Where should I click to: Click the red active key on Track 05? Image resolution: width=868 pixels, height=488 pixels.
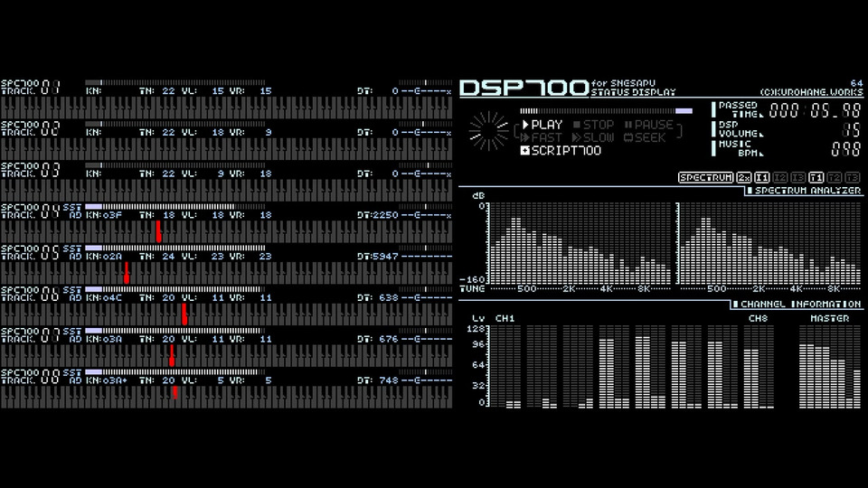coord(127,273)
